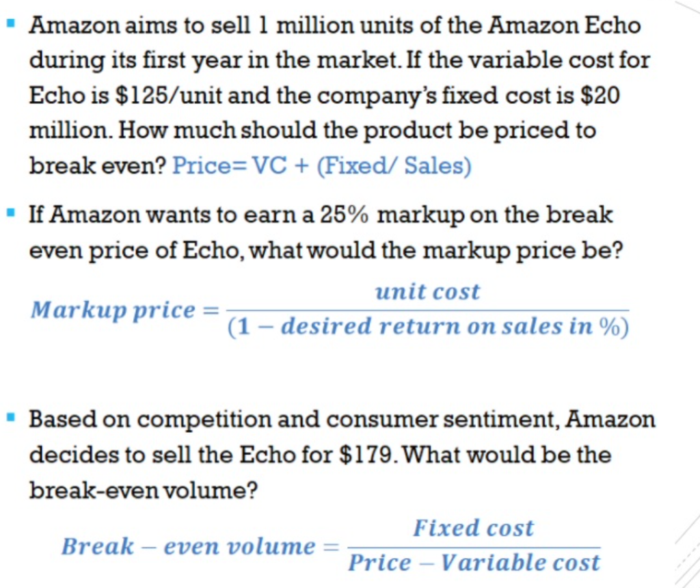Click the 'break-even volume?' question text
The width and height of the screenshot is (700, 588).
tap(144, 490)
